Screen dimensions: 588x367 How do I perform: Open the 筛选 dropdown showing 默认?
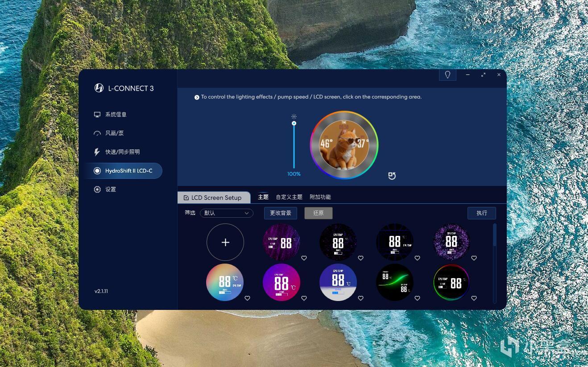[x=227, y=213]
